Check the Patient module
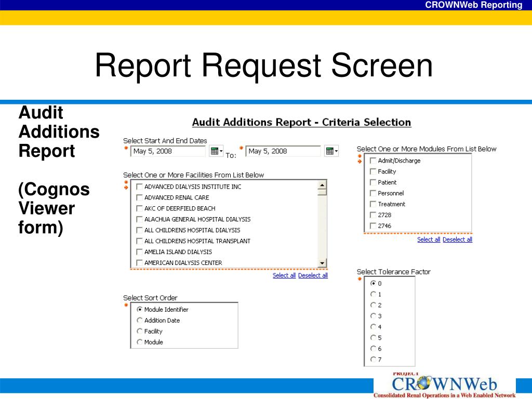The width and height of the screenshot is (532, 399). (373, 182)
